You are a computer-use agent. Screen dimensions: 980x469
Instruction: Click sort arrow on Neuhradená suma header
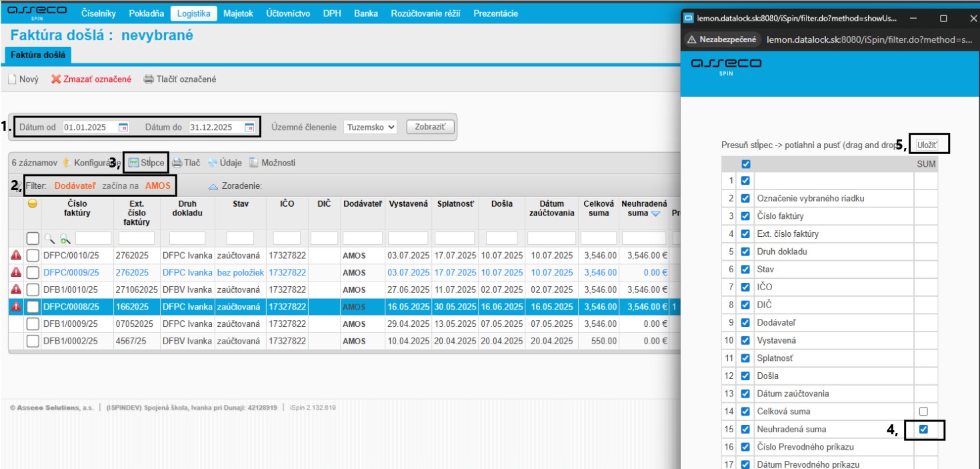(655, 213)
